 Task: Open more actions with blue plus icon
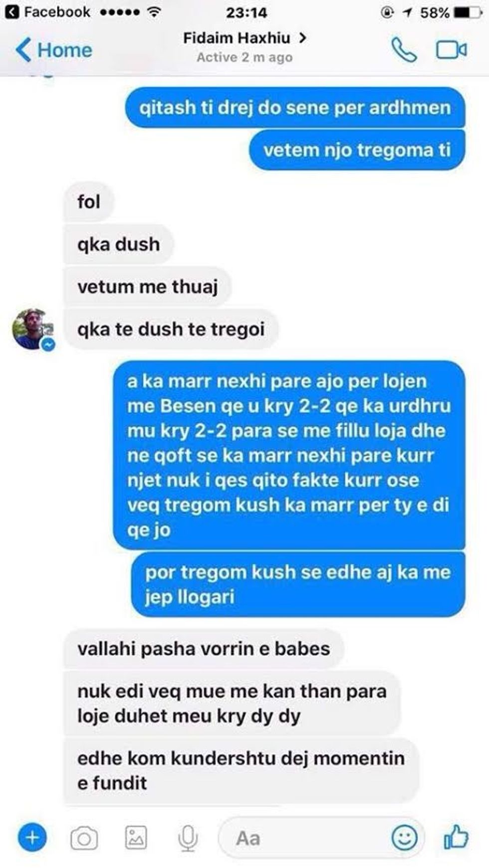pos(32,838)
